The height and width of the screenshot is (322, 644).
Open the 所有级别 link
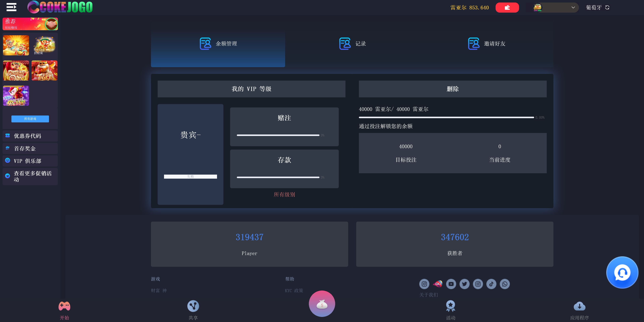click(x=284, y=194)
